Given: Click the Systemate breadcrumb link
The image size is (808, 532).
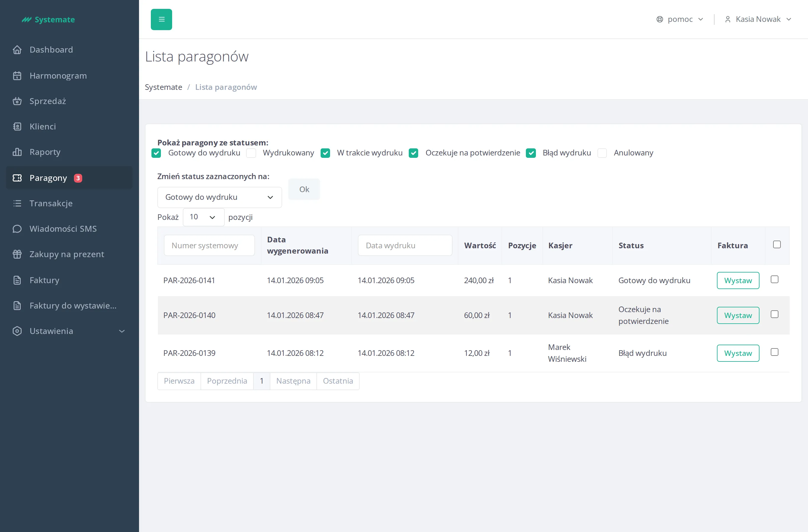Looking at the screenshot, I should [164, 87].
